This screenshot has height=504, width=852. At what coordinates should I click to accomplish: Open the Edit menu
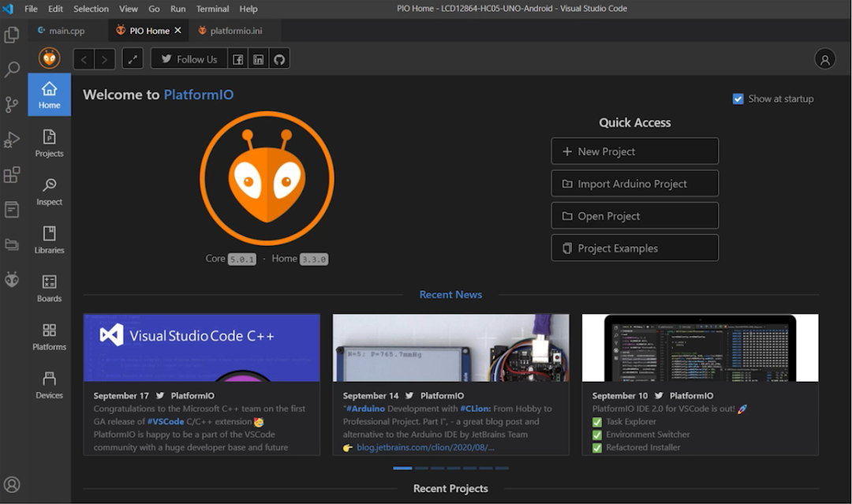tap(55, 9)
